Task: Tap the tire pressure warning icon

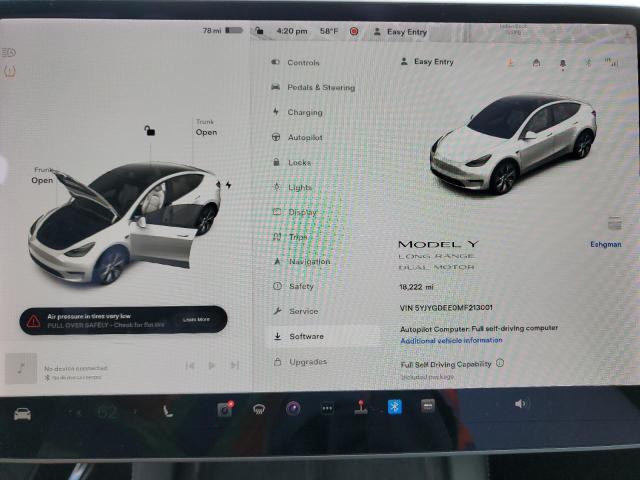Action: click(x=9, y=72)
